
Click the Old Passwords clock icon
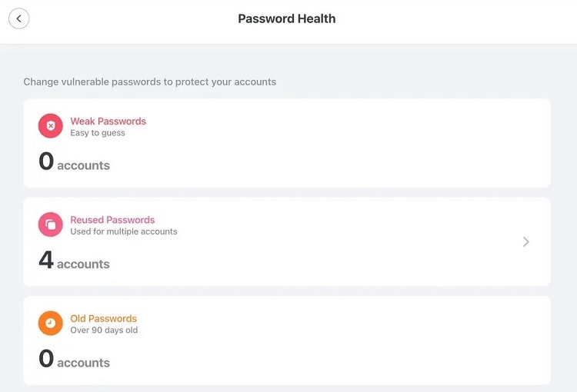click(x=51, y=324)
